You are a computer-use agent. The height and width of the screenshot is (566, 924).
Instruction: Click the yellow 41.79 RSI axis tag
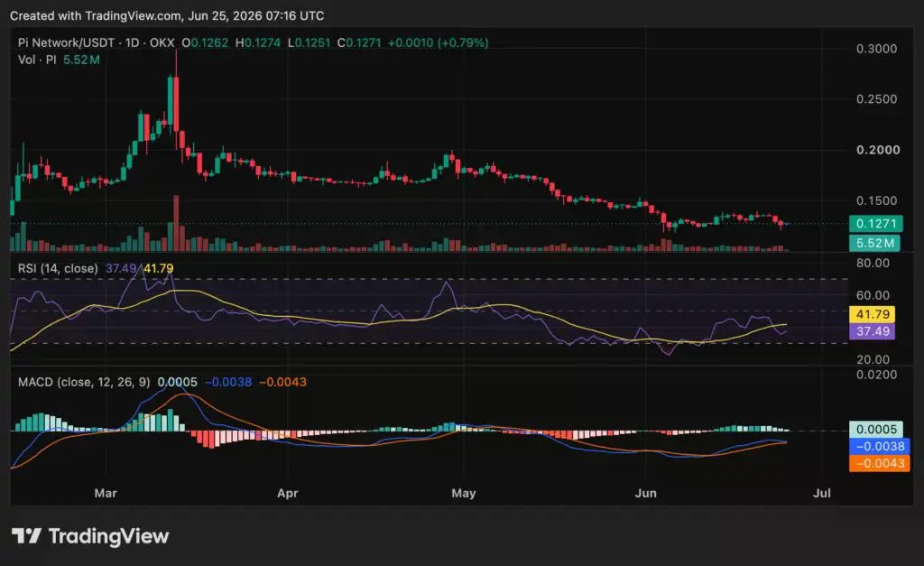click(873, 314)
